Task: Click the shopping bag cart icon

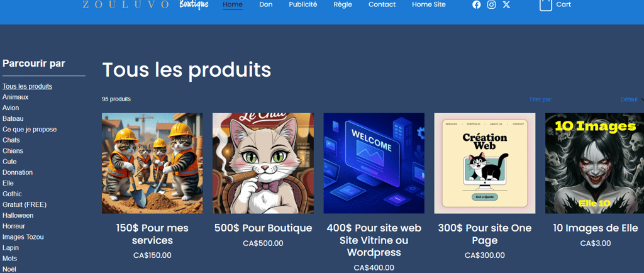Action: (x=545, y=5)
